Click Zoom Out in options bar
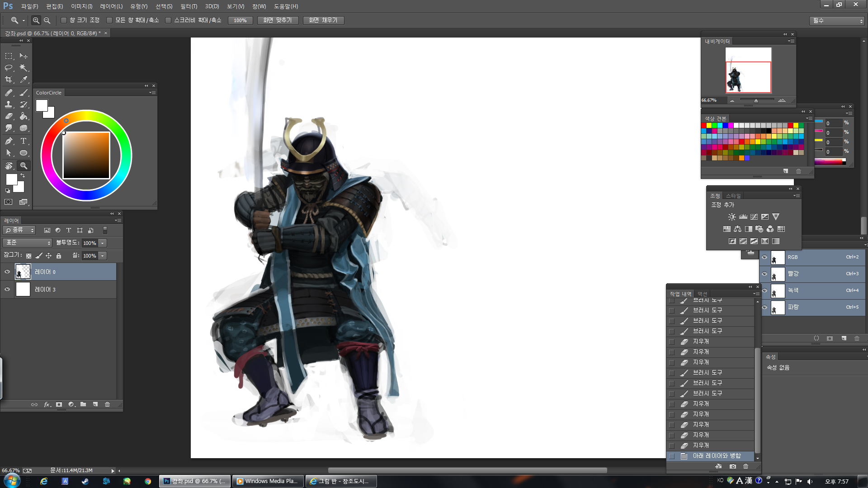 click(x=47, y=20)
